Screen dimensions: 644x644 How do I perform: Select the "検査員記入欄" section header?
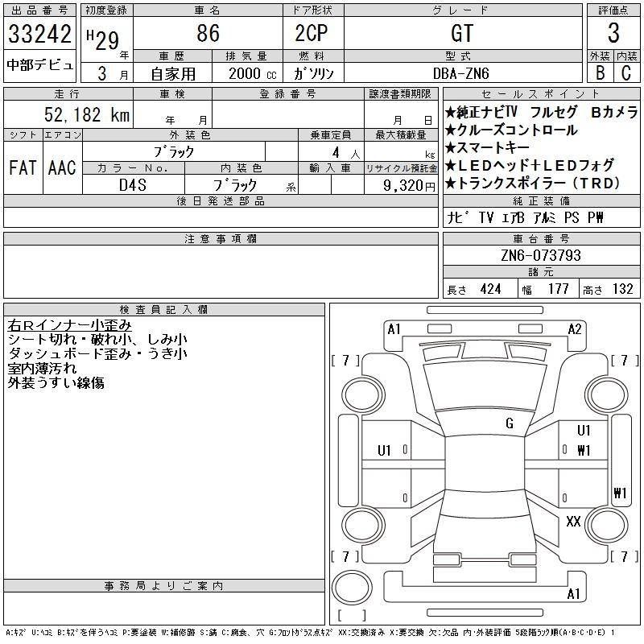point(163,310)
